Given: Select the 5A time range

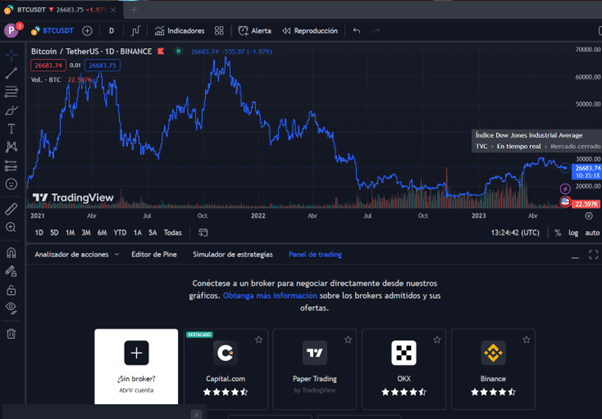Looking at the screenshot, I should 153,233.
